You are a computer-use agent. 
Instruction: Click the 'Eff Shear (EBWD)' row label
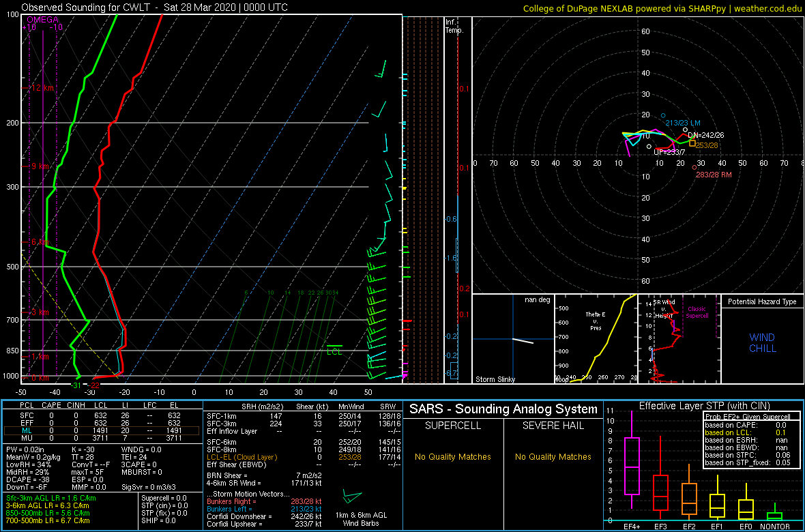[235, 464]
